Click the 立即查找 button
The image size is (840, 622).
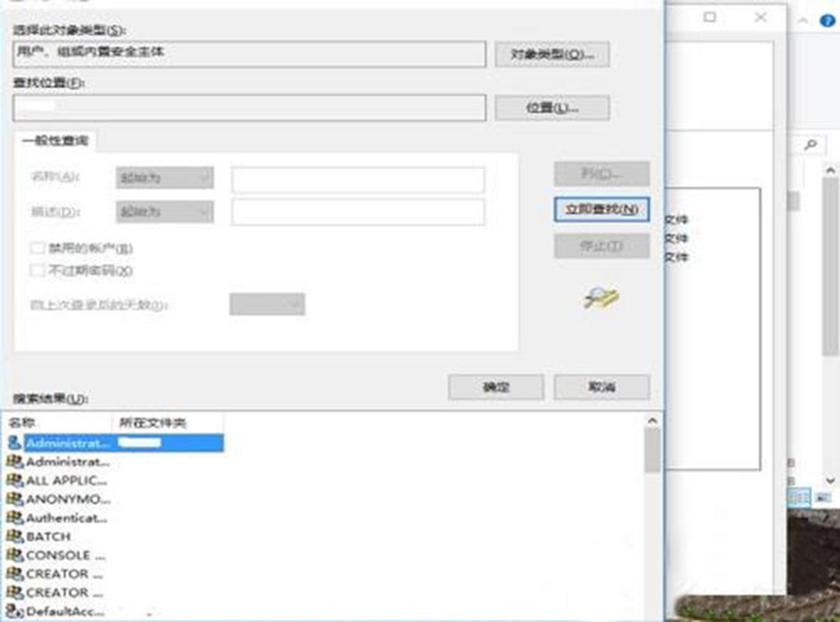[x=601, y=211]
